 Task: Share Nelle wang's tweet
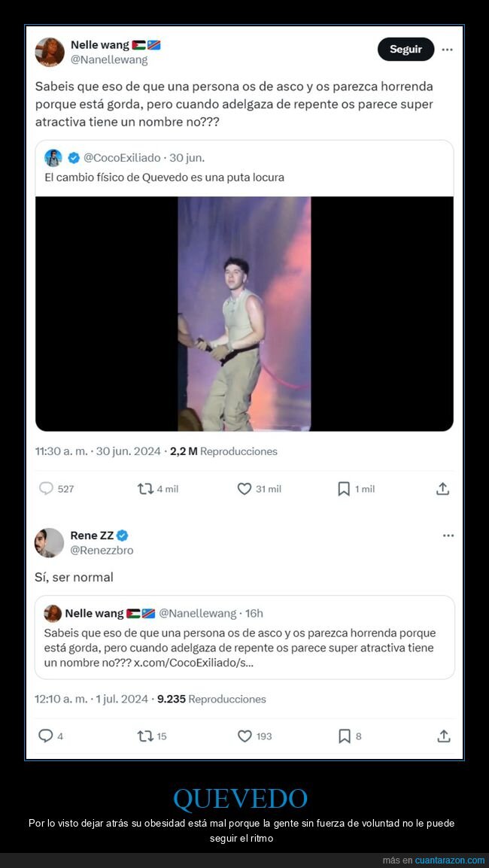443,489
